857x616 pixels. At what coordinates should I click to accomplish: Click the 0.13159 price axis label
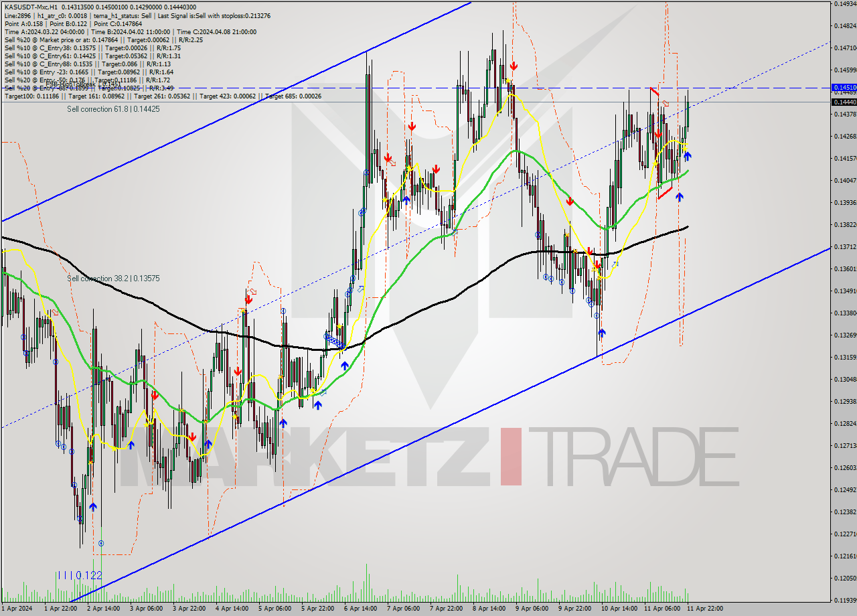pyautogui.click(x=844, y=358)
